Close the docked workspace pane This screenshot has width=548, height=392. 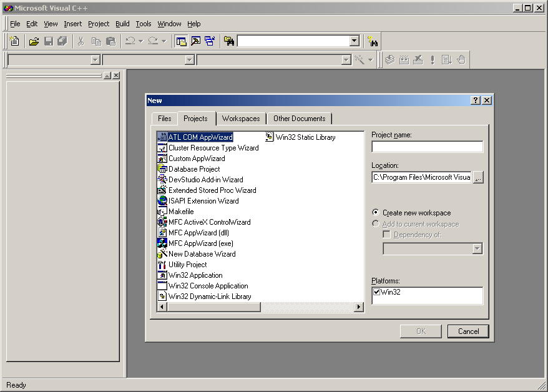tap(116, 76)
